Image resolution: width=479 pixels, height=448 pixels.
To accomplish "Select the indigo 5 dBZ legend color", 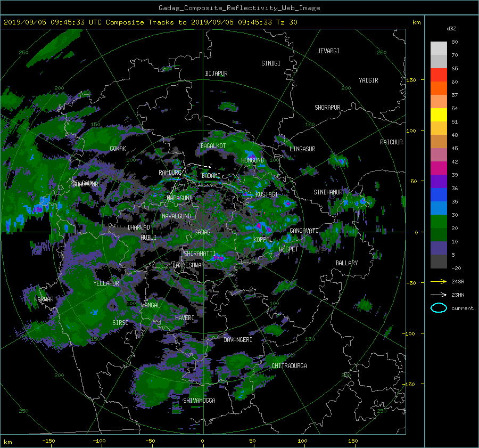I will point(439,248).
